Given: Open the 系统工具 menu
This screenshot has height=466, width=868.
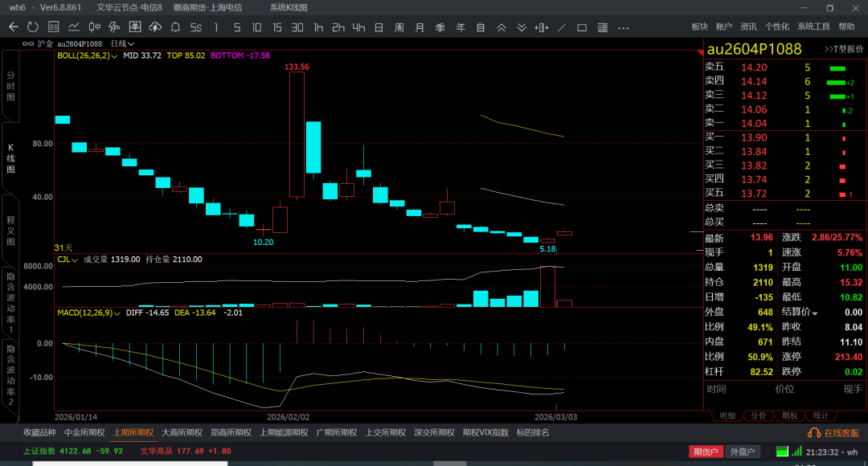Looking at the screenshot, I should pos(813,27).
